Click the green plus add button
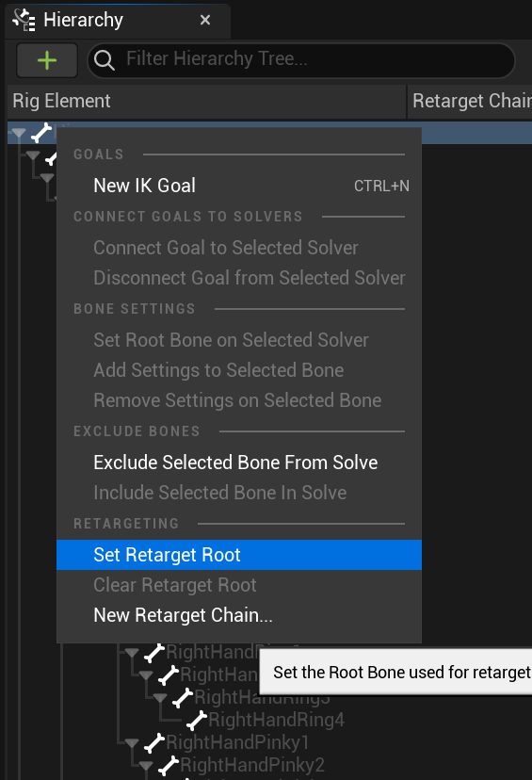The image size is (532, 780). 47,60
